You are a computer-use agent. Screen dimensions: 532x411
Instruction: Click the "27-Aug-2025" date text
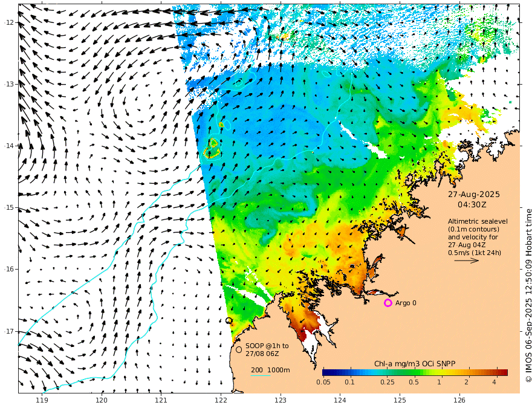click(473, 194)
